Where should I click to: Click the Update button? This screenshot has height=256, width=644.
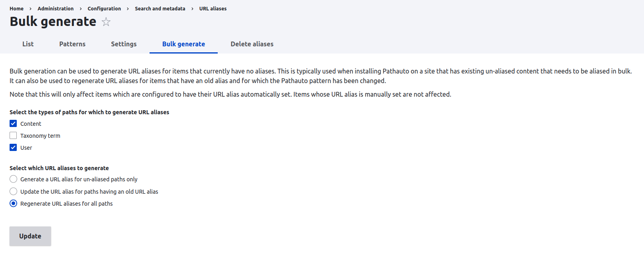pyautogui.click(x=30, y=236)
